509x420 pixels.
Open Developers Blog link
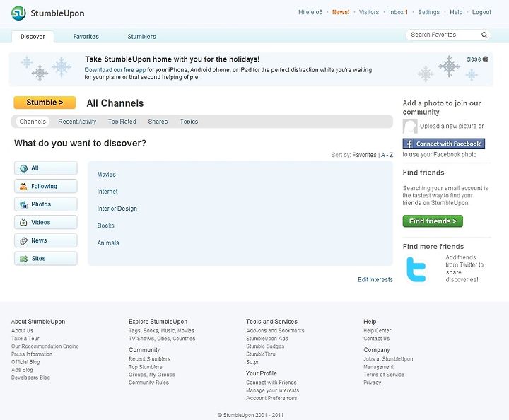(x=31, y=378)
